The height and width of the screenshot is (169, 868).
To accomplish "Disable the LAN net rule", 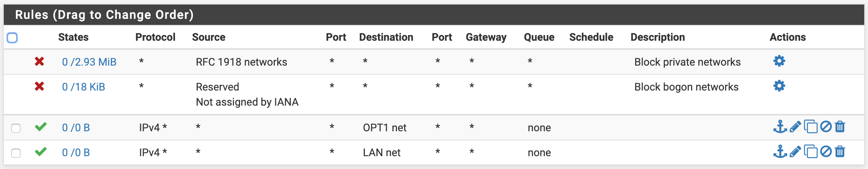I will click(x=826, y=152).
